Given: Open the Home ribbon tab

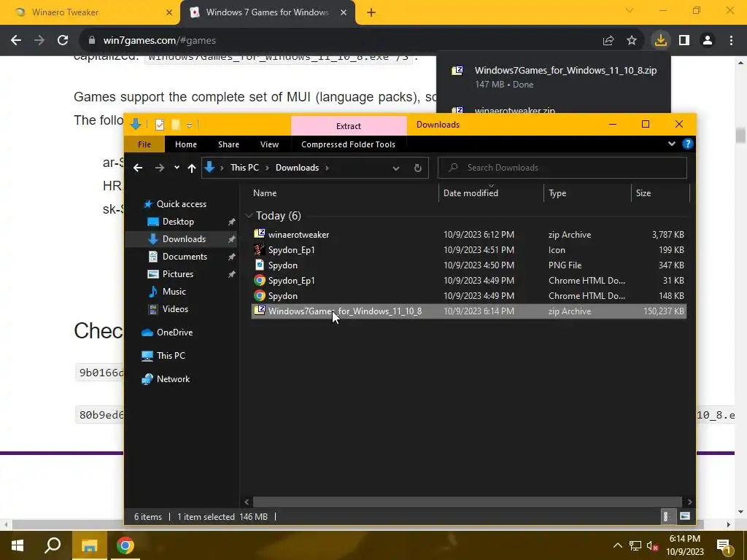Looking at the screenshot, I should [x=186, y=144].
